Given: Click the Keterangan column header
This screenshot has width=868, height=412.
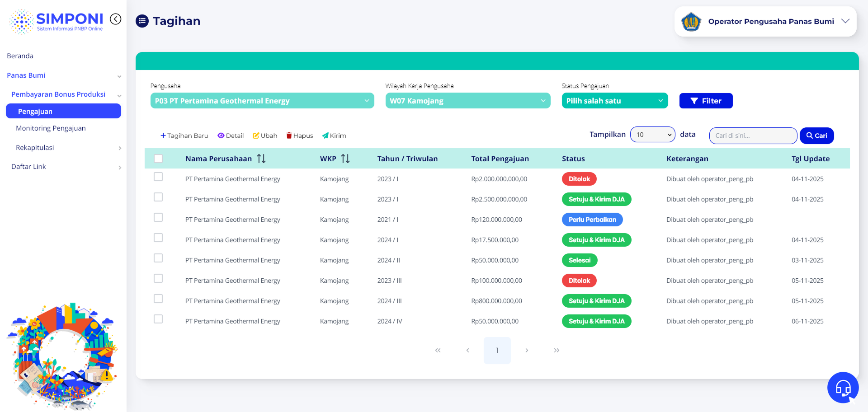Looking at the screenshot, I should [687, 159].
